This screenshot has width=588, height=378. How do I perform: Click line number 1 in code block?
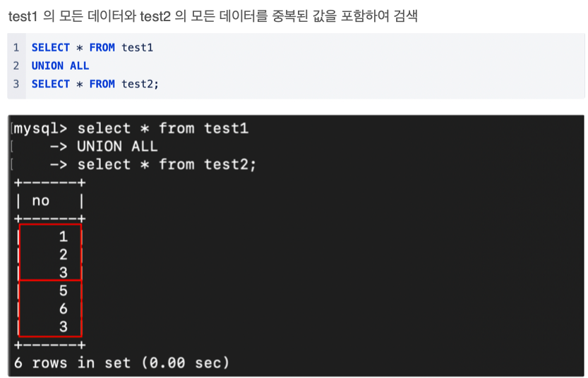point(16,47)
